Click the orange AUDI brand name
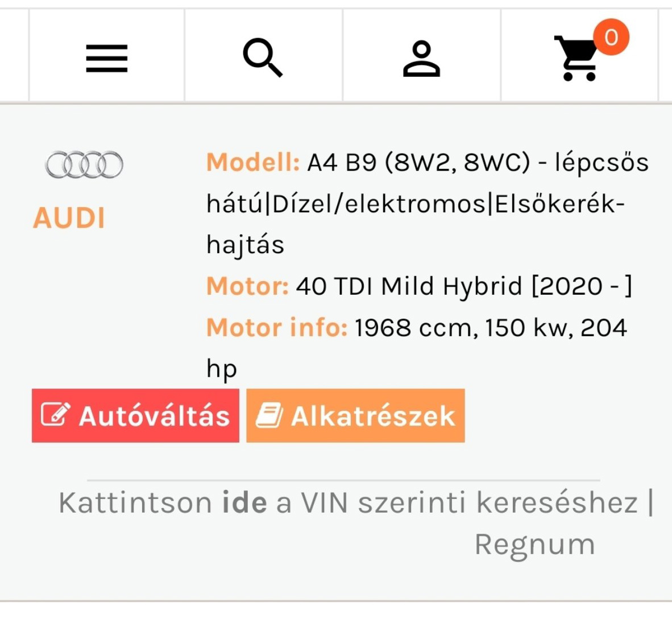 click(69, 218)
